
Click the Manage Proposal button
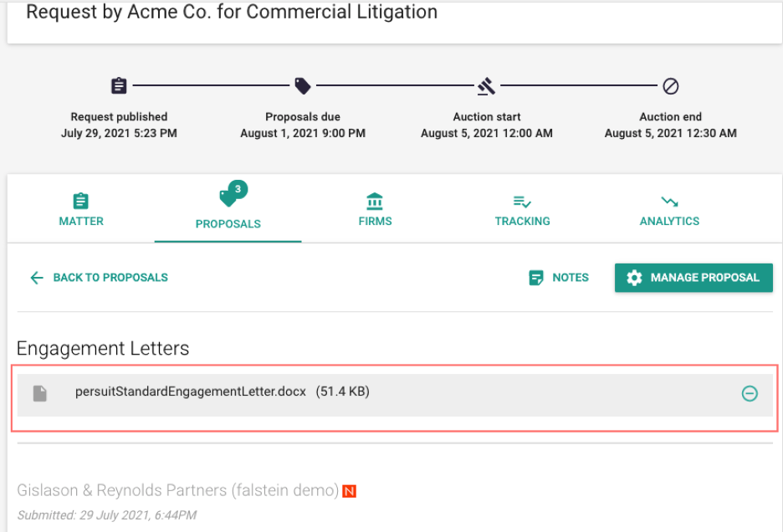[693, 278]
